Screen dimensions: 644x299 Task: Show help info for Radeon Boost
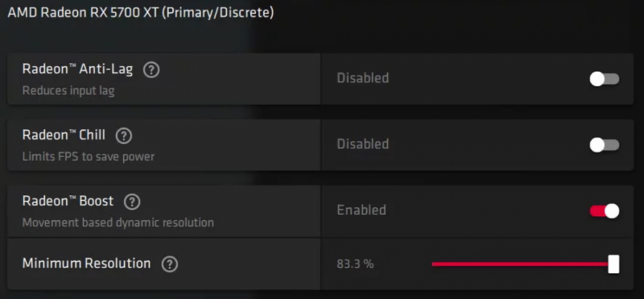tap(132, 203)
